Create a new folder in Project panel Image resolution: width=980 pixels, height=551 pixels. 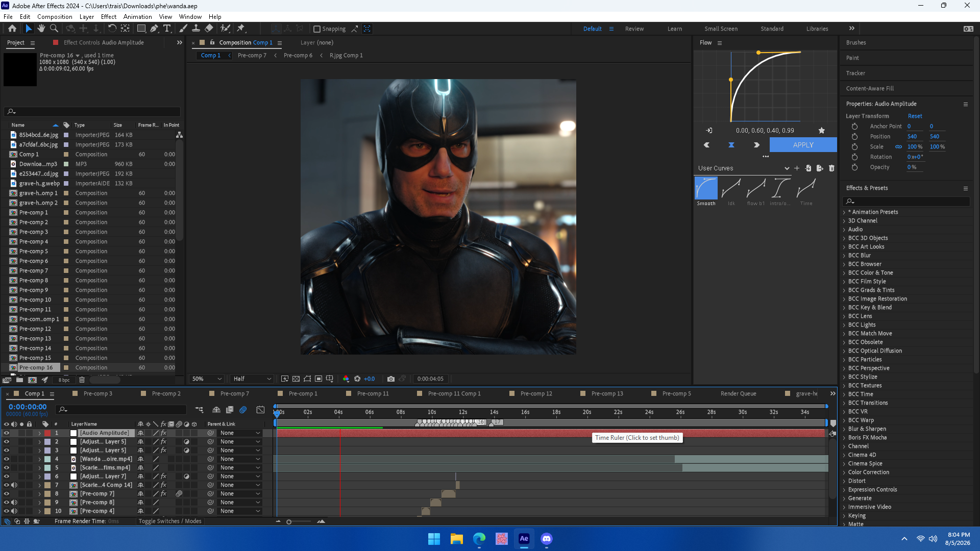(19, 380)
